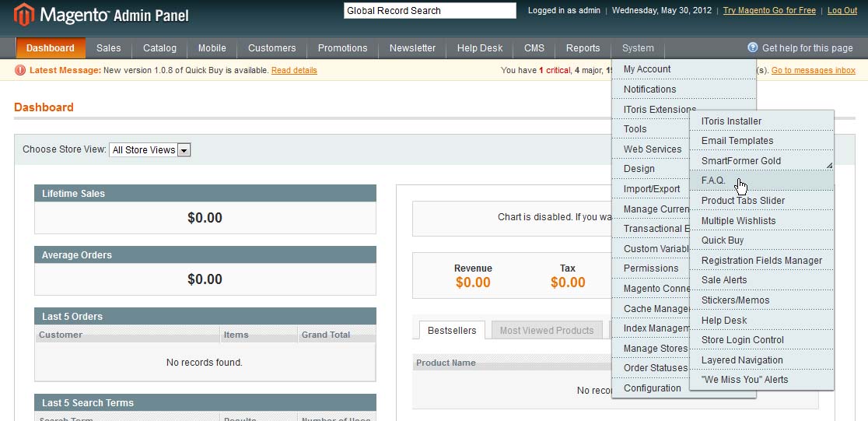The width and height of the screenshot is (868, 421).
Task: Choose Registration Fields Manager submenu item
Action: click(761, 261)
